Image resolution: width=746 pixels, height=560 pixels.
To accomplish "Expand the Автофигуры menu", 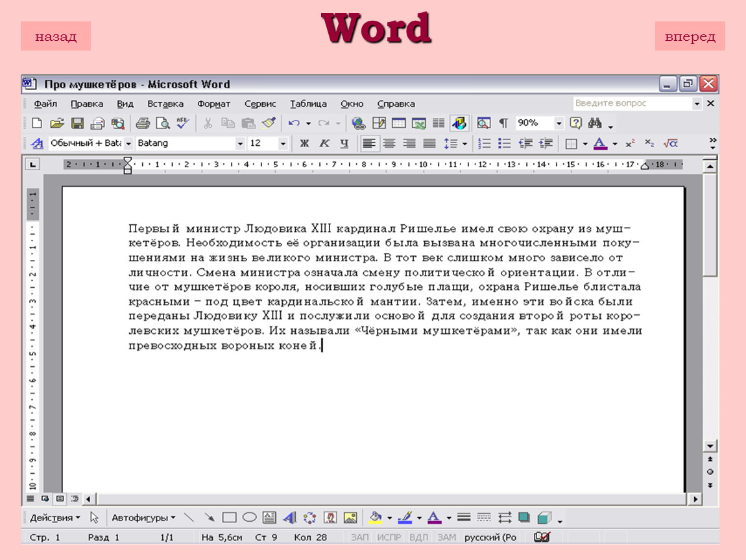I will (143, 518).
